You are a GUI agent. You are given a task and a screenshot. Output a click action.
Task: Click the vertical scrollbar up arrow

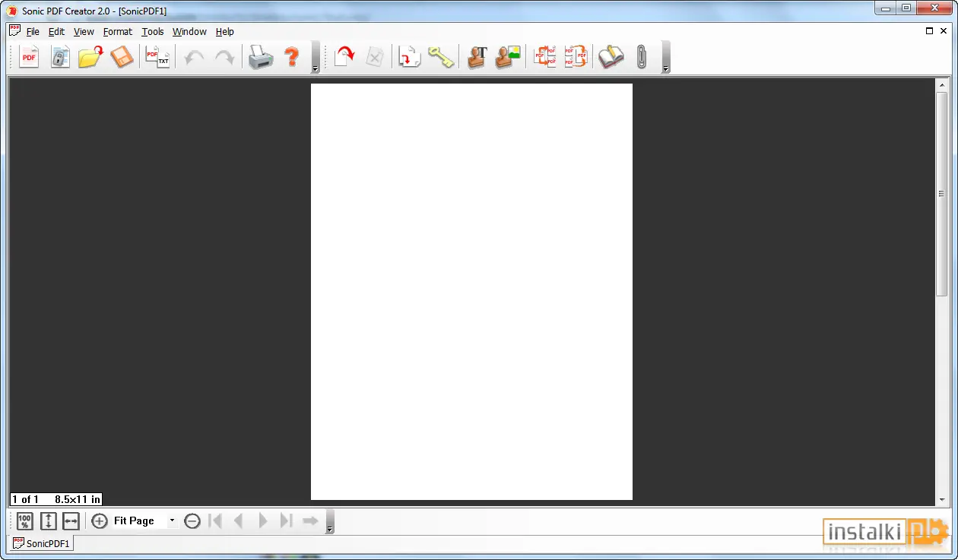942,85
